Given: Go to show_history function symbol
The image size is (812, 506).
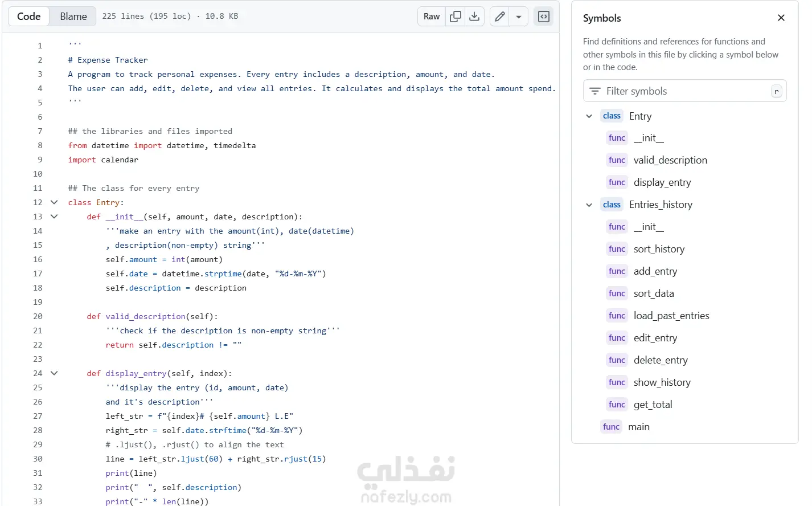Looking at the screenshot, I should 662,382.
